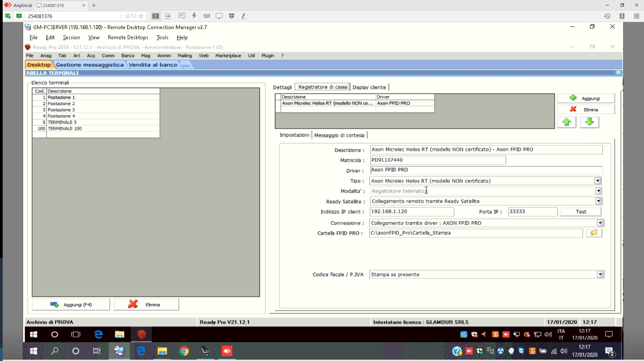Select the Desktop tab in Ready Pro
This screenshot has height=361, width=644.
point(39,65)
